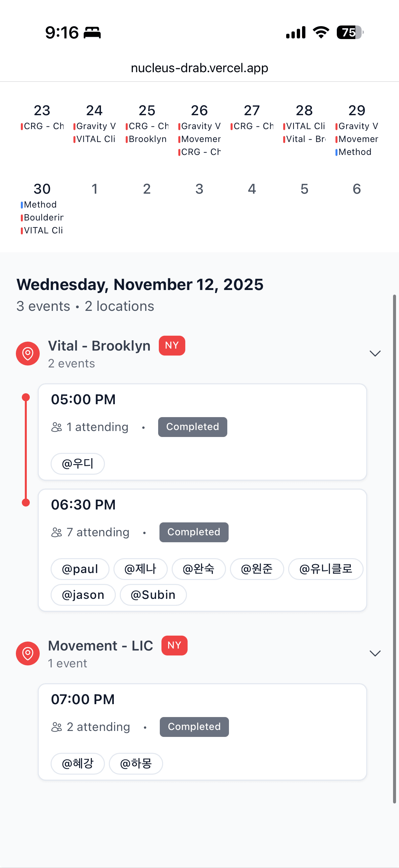Click the battery level indicator

pyautogui.click(x=349, y=33)
